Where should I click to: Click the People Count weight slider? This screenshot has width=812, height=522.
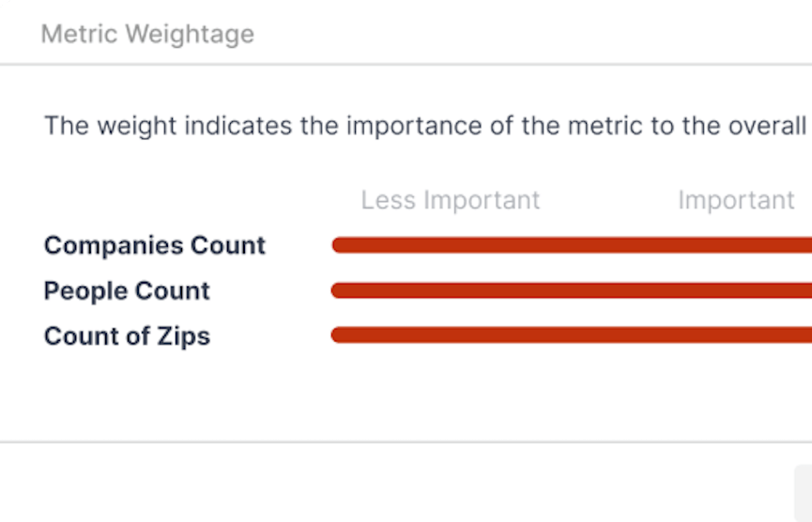coord(572,290)
